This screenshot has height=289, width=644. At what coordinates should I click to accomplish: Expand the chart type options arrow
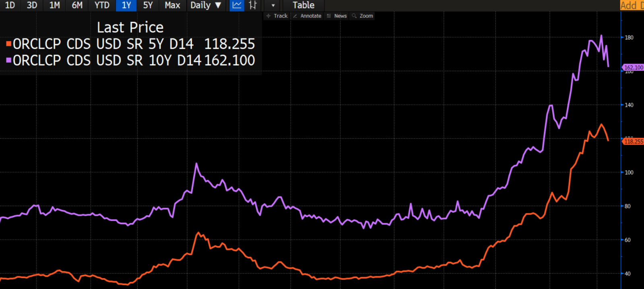coord(273,5)
